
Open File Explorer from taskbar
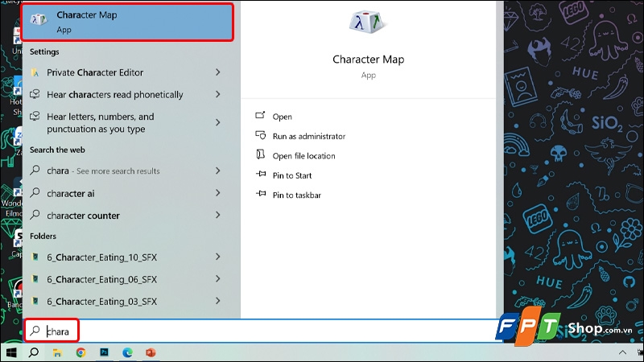point(57,352)
